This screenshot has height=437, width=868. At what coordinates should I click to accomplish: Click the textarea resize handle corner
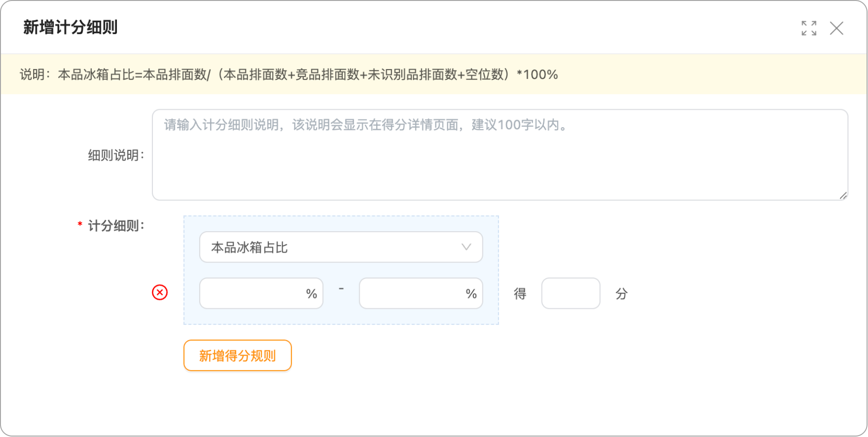point(843,195)
